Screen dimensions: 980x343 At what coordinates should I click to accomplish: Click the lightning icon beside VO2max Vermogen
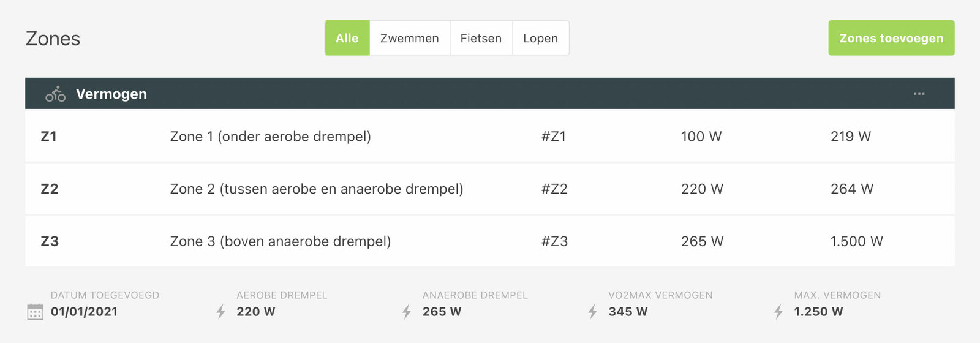coord(592,312)
